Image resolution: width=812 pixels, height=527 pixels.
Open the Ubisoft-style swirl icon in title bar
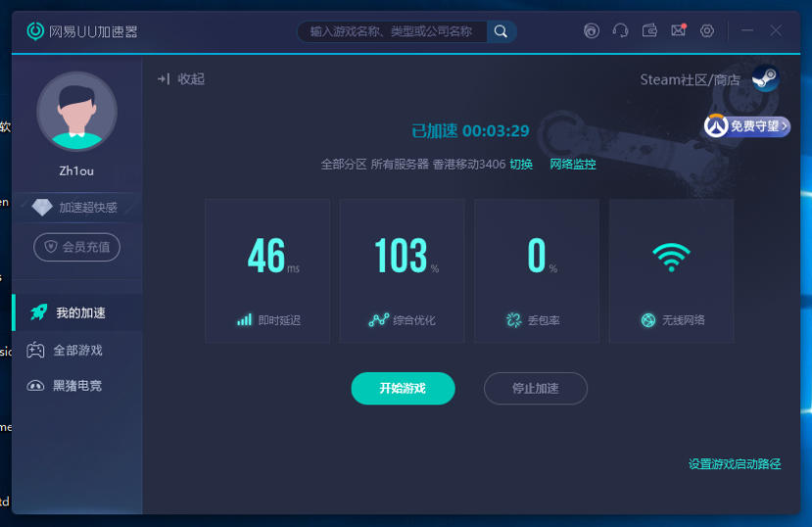592,31
